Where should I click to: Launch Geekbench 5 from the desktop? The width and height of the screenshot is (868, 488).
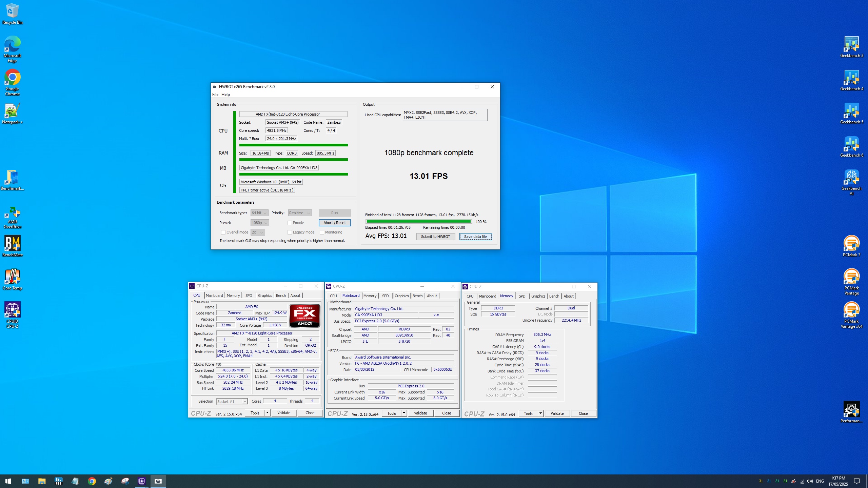point(851,114)
